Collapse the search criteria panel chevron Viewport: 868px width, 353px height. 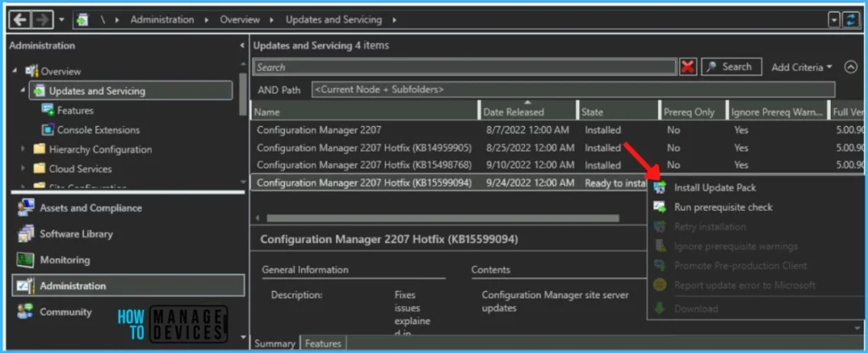point(851,67)
